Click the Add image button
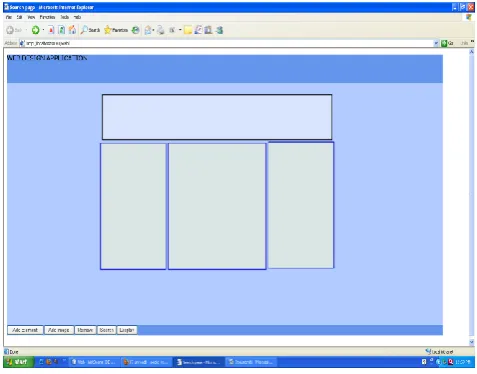 coord(59,330)
